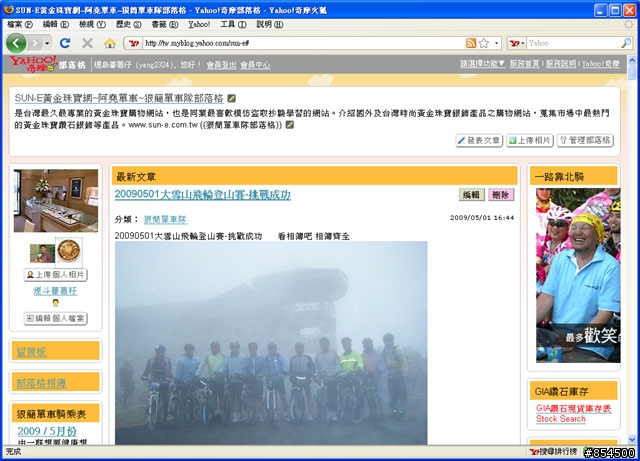640x461 pixels.
Task: Click the 發表文章 button
Action: click(x=479, y=140)
